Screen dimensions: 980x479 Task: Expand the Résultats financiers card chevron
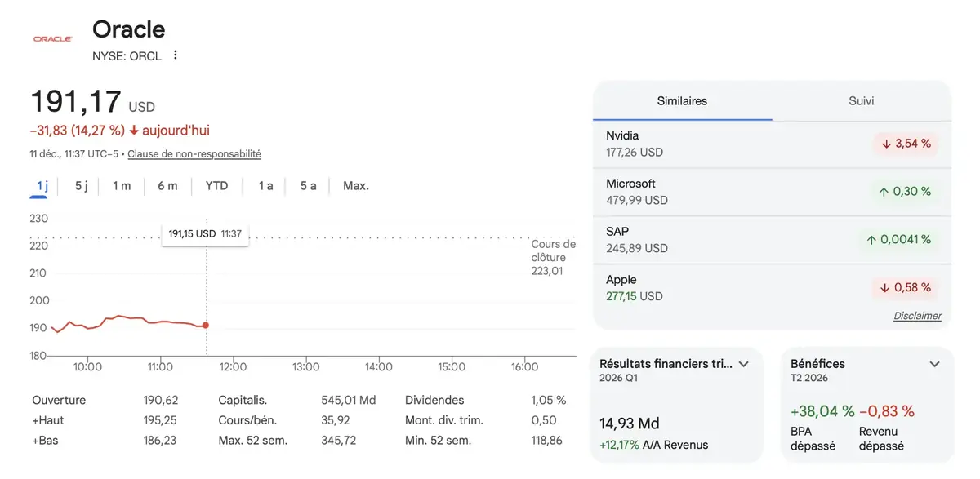pyautogui.click(x=744, y=364)
